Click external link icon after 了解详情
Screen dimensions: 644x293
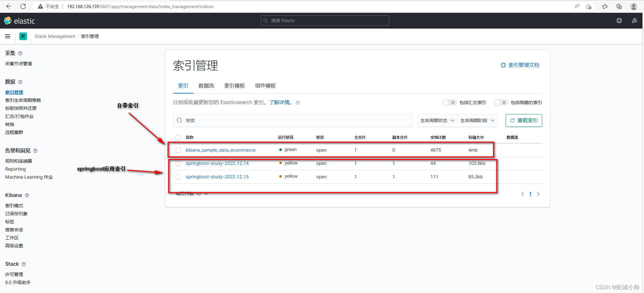point(298,103)
